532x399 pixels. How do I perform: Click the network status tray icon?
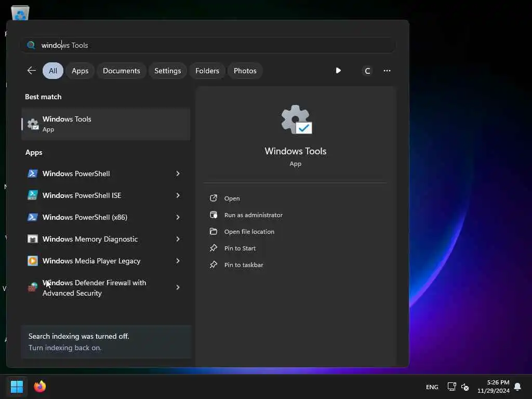click(451, 387)
